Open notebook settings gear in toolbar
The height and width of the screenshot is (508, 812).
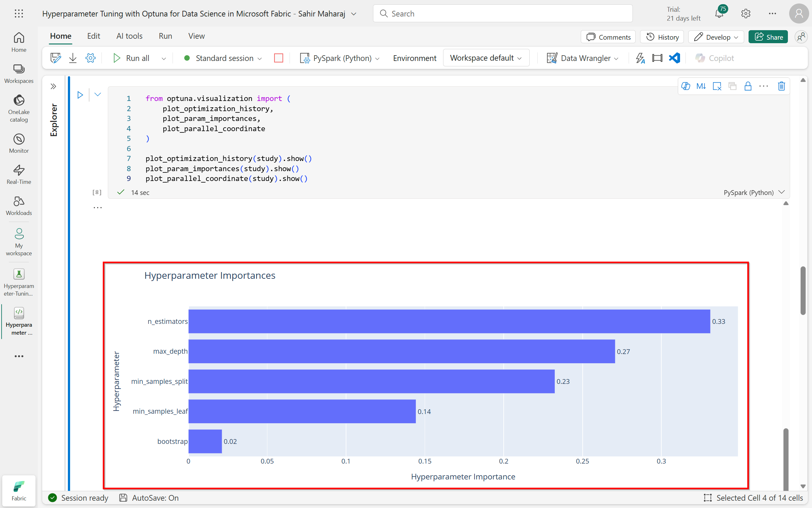(x=90, y=58)
